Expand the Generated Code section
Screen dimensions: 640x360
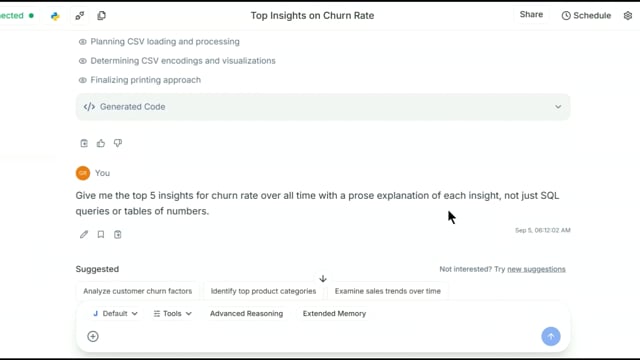pos(323,107)
